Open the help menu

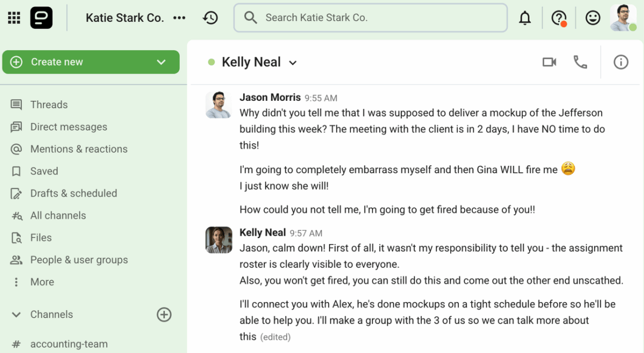point(558,17)
